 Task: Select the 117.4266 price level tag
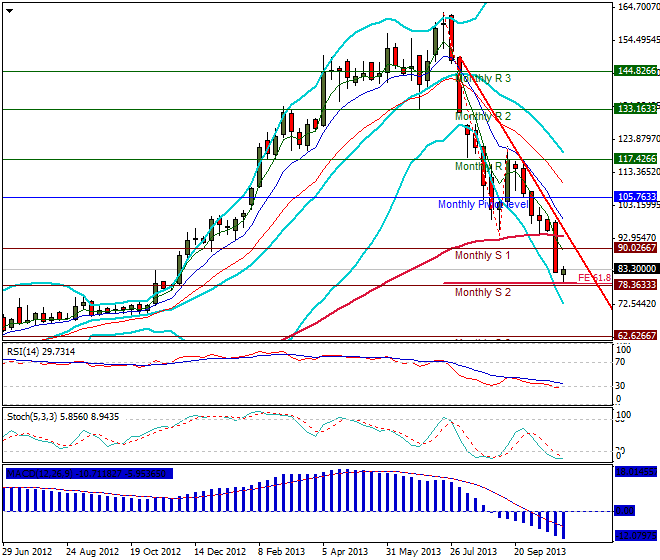635,159
